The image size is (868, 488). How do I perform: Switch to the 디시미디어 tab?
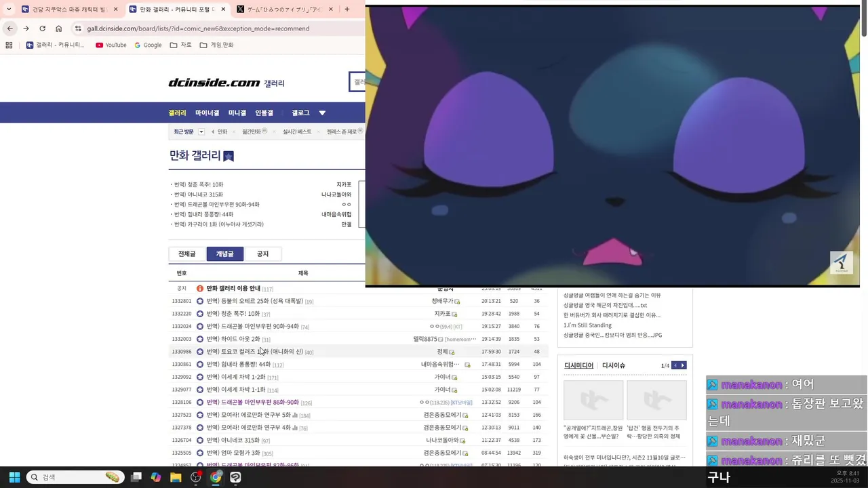(578, 365)
